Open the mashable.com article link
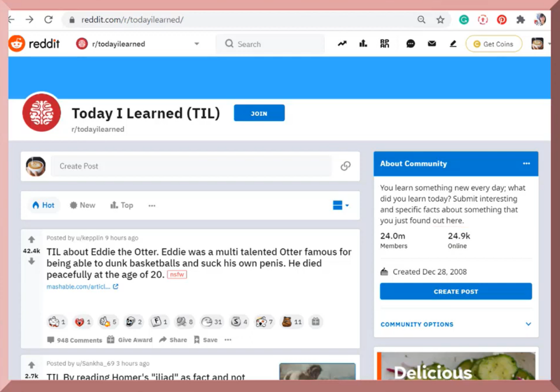The width and height of the screenshot is (560, 392). [82, 286]
